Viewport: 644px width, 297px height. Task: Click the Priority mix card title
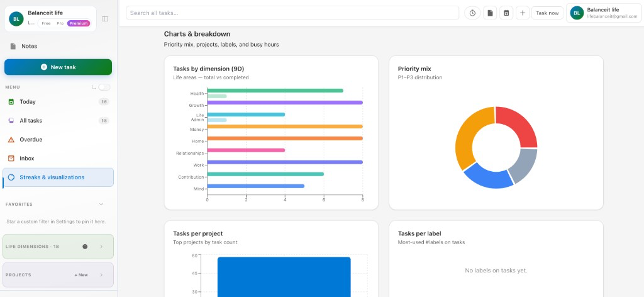[414, 69]
